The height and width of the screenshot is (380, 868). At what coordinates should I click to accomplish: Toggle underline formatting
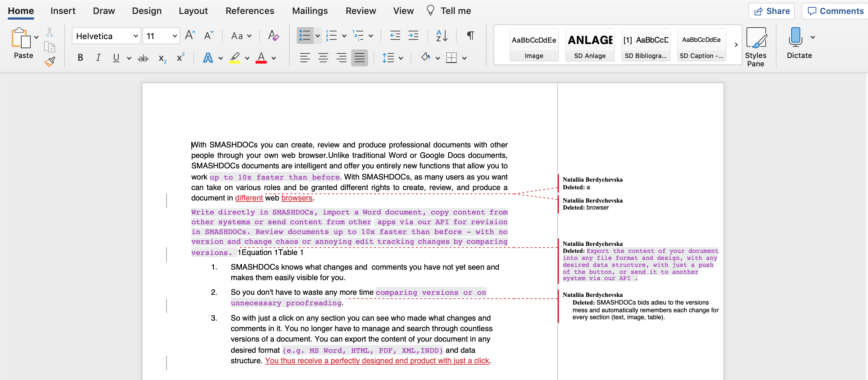(116, 58)
